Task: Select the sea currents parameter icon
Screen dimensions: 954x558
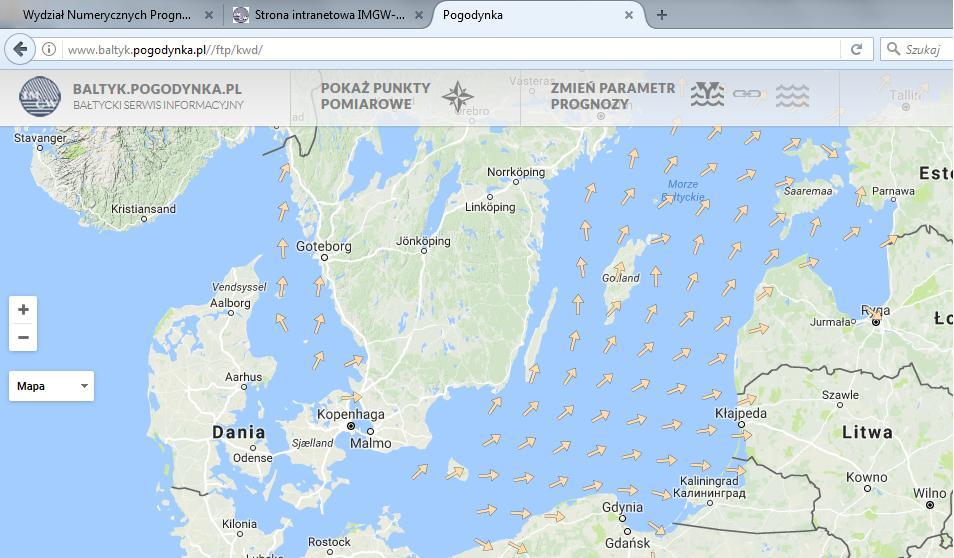Action: (707, 94)
